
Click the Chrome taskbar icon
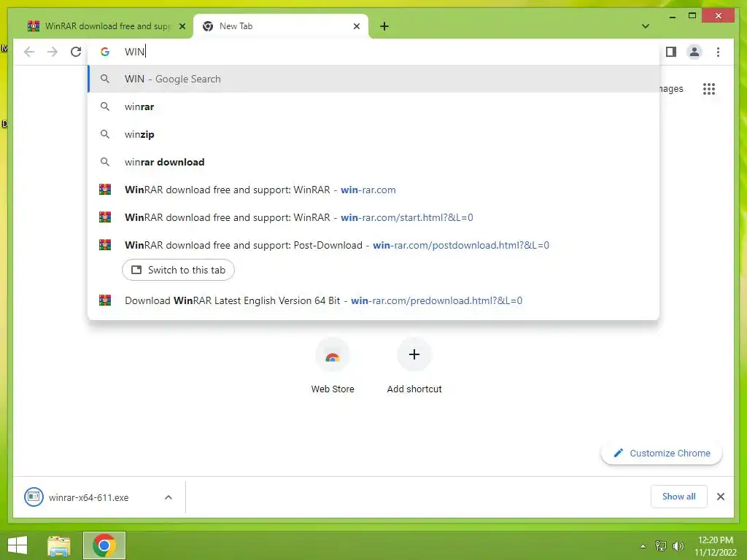[104, 545]
